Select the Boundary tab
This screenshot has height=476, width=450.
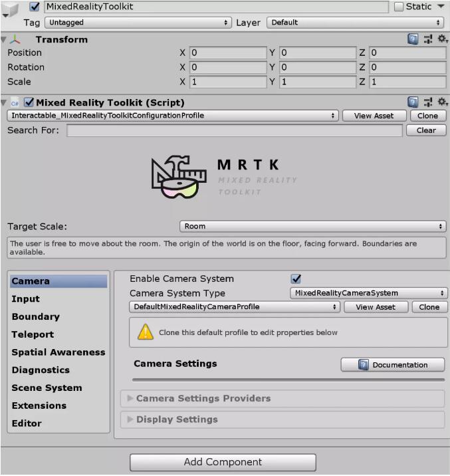coord(58,316)
